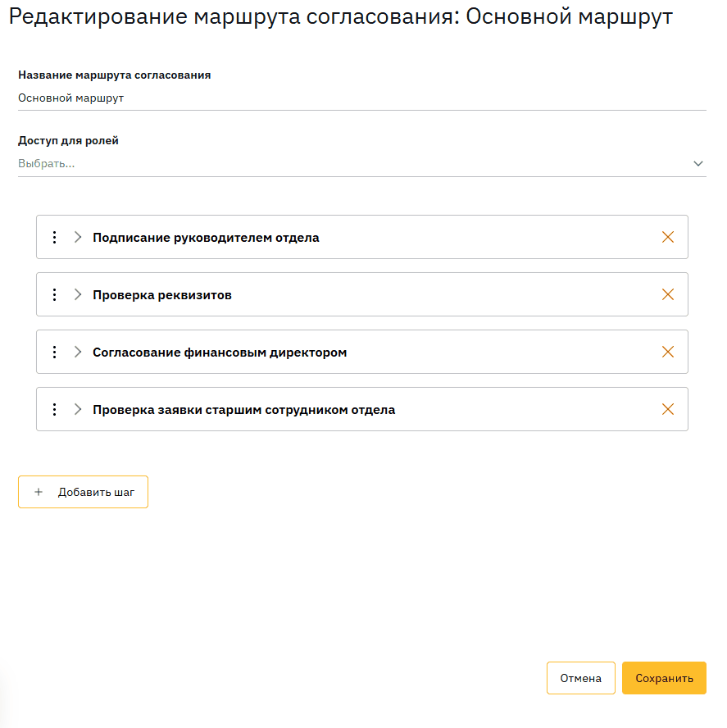
Task: Click the plus icon in 'Добавить шаг'
Action: coord(39,493)
